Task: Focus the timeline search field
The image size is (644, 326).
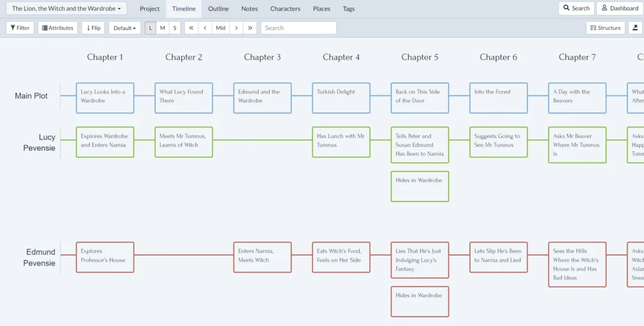Action: point(299,28)
